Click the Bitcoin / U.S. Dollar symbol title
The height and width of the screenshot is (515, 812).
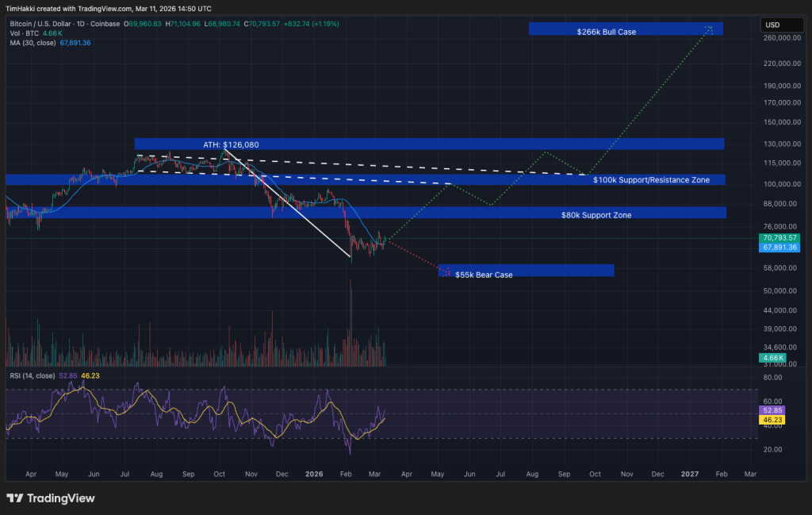(48, 24)
